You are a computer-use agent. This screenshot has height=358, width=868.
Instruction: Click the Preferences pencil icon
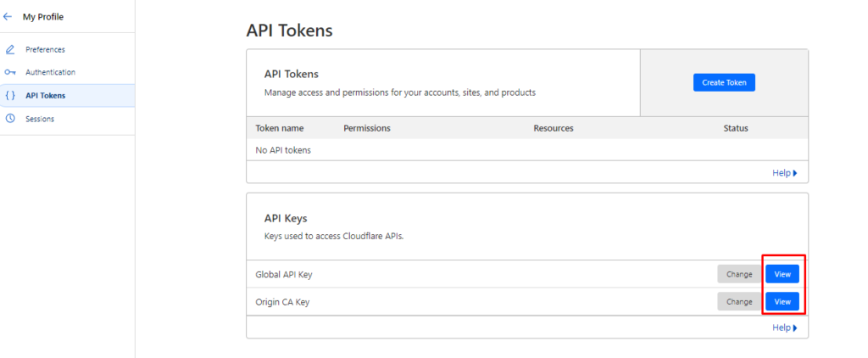click(10, 49)
